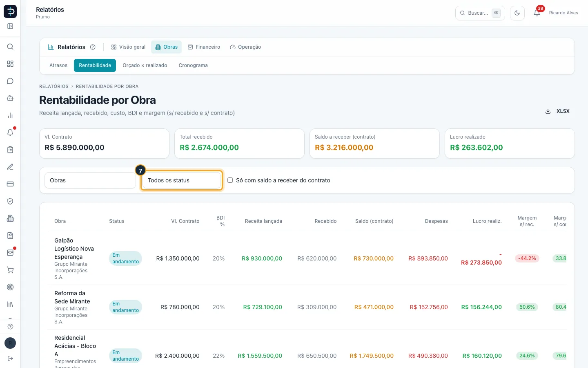Open the building icon in sidebar
588x368 pixels.
pyautogui.click(x=10, y=218)
